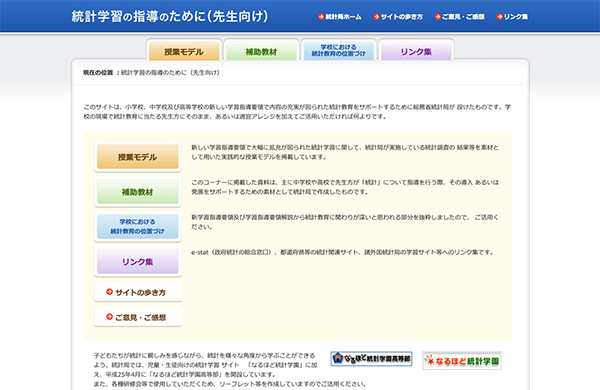
Task: Click red arrow icon in sidebar サイトの歩き方
Action: [x=109, y=292]
